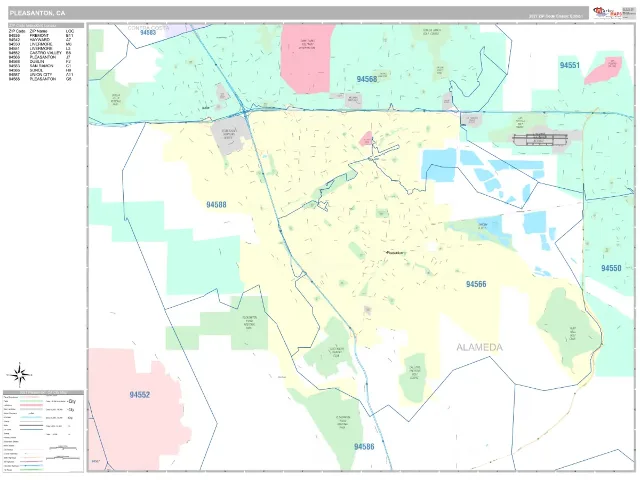Click the compass rose icon
This screenshot has height=480, width=640.
19,374
